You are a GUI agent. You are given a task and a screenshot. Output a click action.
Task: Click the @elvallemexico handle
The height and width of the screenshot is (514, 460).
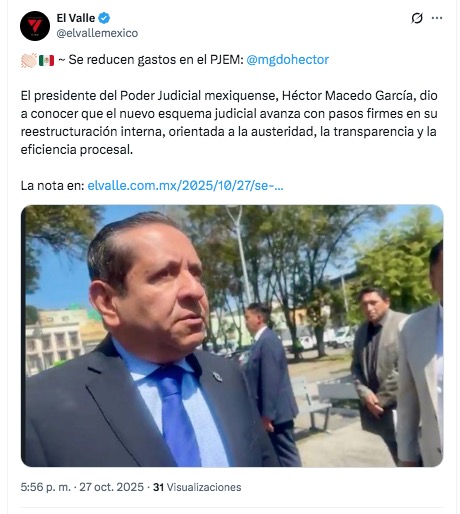[x=97, y=33]
